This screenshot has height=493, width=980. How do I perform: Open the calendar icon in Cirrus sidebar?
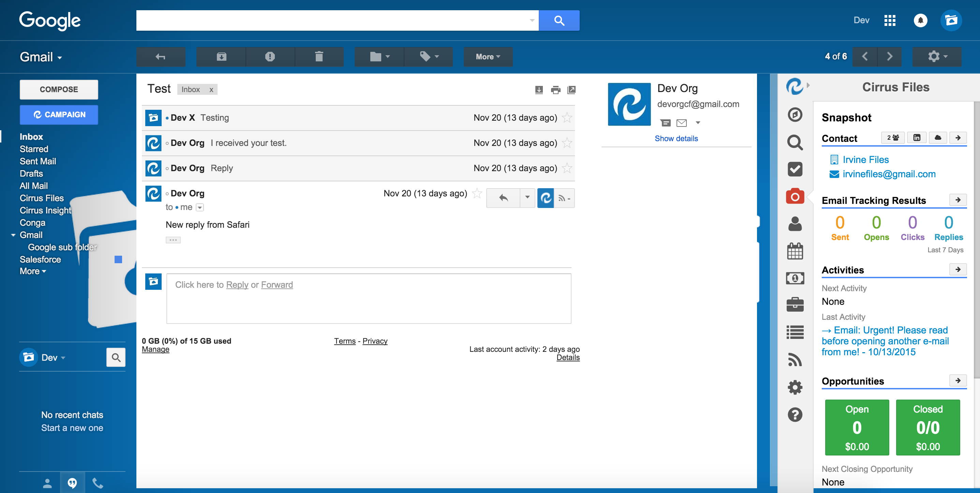[x=795, y=251]
